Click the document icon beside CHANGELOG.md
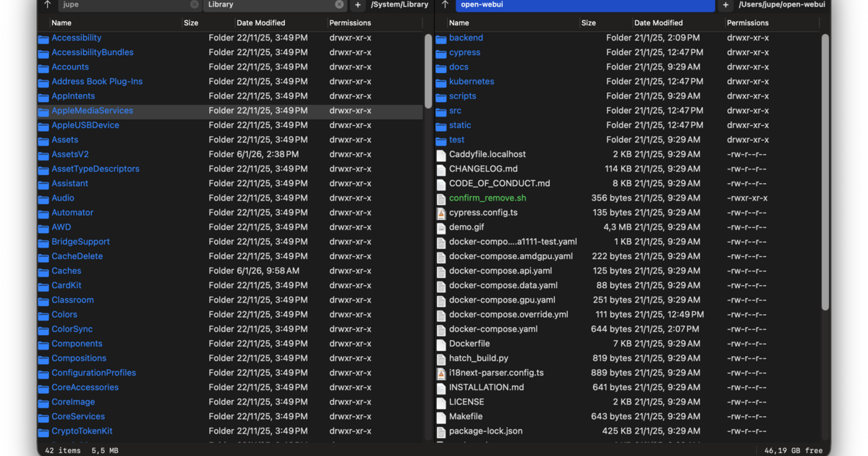Image resolution: width=868 pixels, height=456 pixels. [x=441, y=169]
